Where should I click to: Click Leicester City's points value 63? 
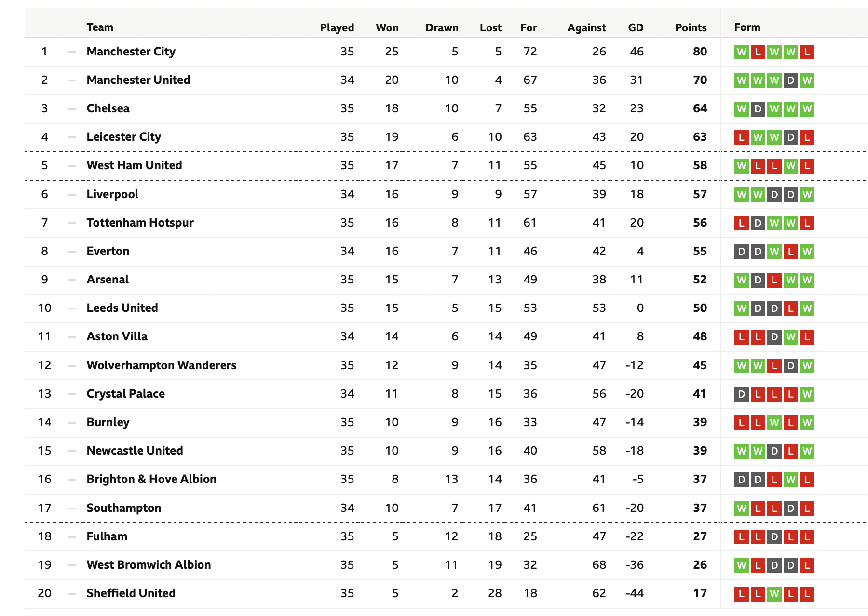click(x=700, y=137)
